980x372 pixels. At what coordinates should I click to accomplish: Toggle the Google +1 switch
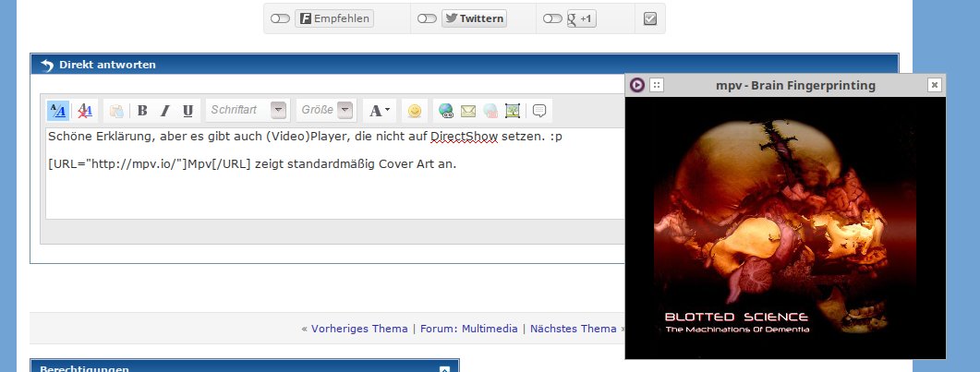tap(552, 18)
